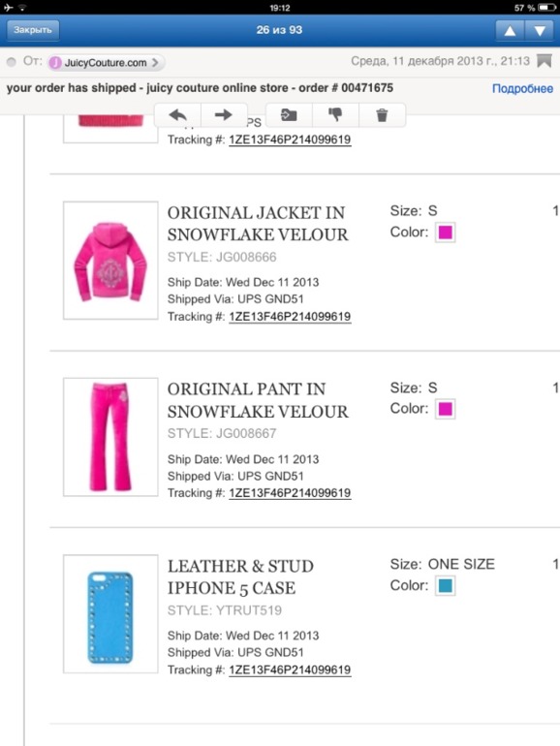560x746 pixels.
Task: Select 'Shipped Via: UPS GND51' under iPhone Case
Action: pyautogui.click(x=235, y=653)
